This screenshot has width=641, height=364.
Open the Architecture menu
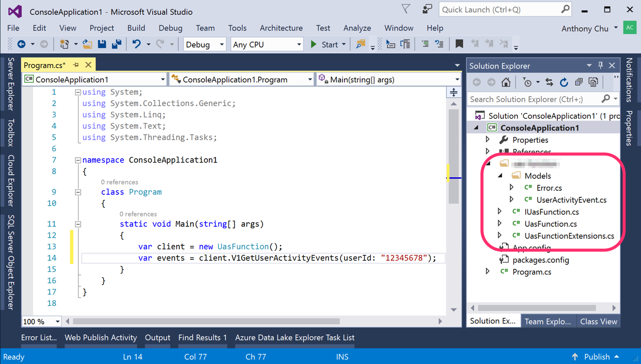click(281, 28)
